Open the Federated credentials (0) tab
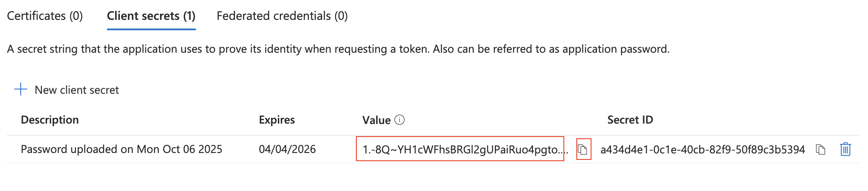The width and height of the screenshot is (868, 191). point(282,16)
